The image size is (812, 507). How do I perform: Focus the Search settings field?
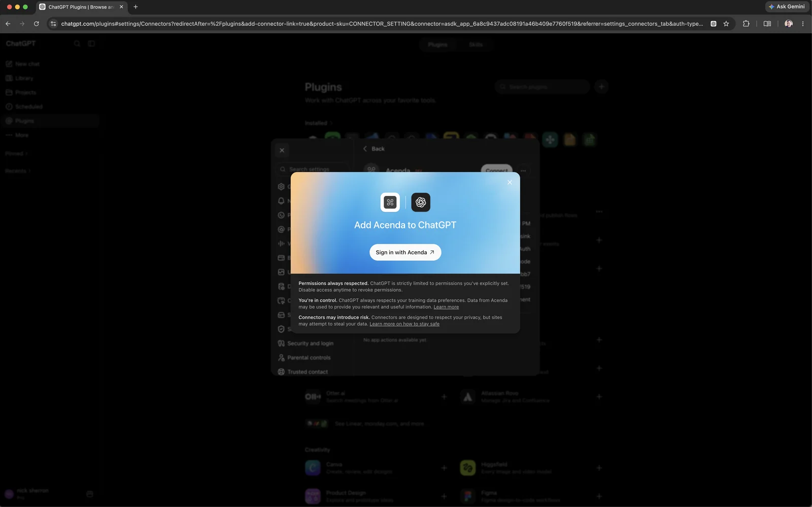(x=313, y=169)
